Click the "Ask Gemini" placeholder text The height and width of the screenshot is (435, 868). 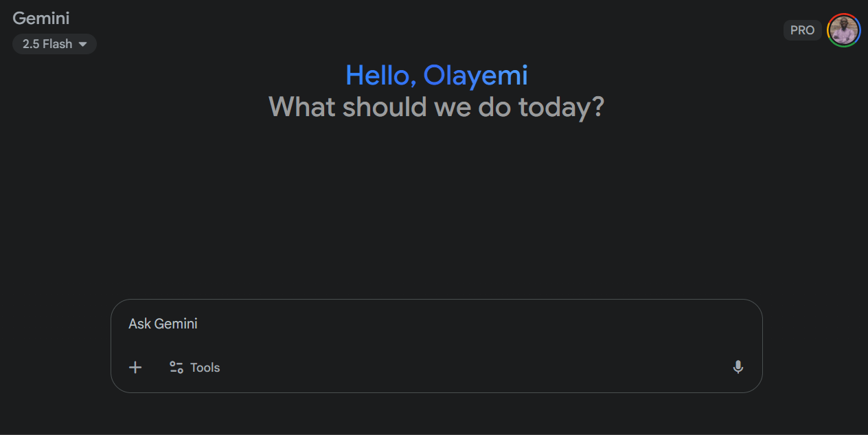pos(163,324)
